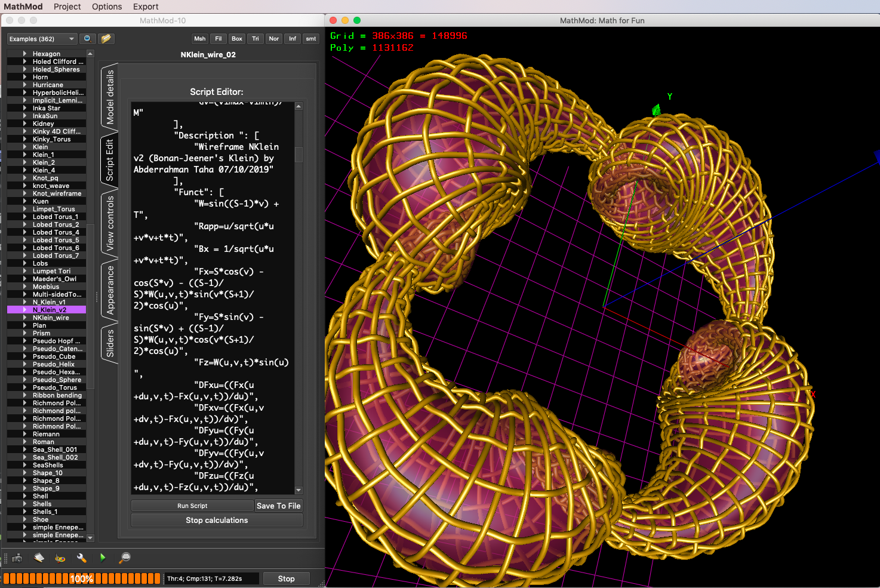
Task: Click Stop calculations button
Action: coord(216,520)
